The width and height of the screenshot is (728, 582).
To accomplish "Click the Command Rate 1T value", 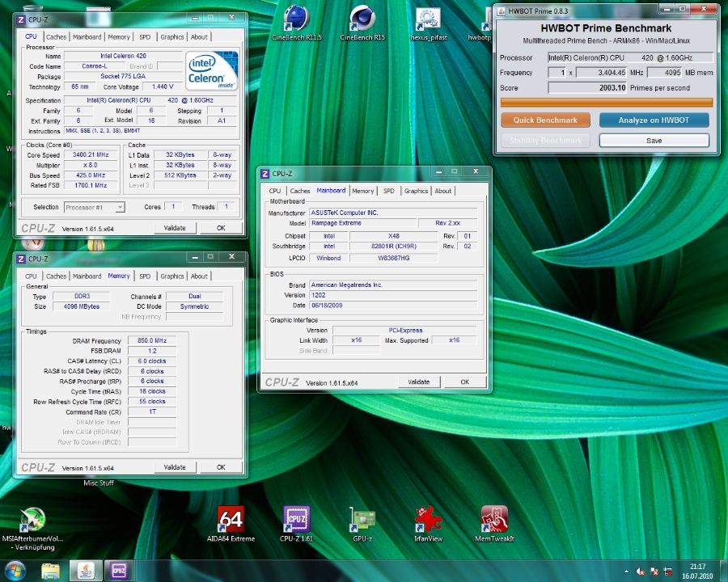I will (152, 411).
